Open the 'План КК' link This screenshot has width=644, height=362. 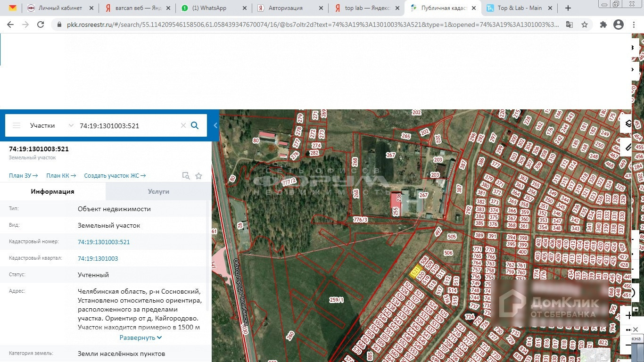[61, 176]
